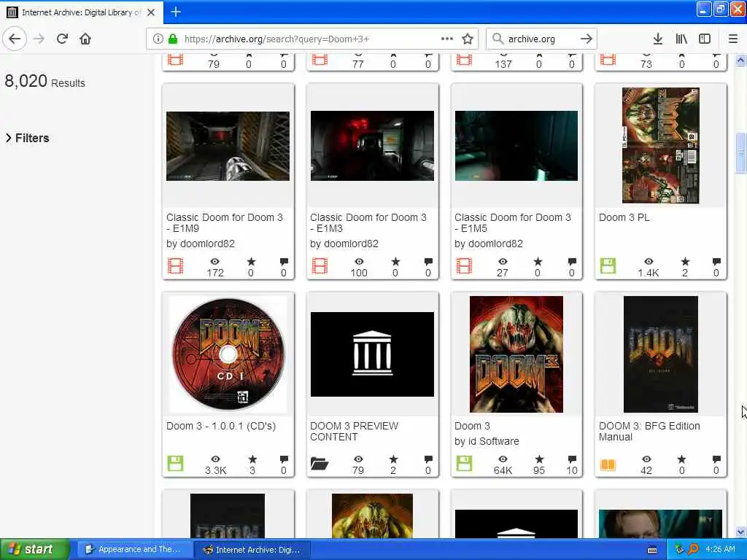The width and height of the screenshot is (747, 560).
Task: Open the Windows Start menu
Action: pos(34,550)
